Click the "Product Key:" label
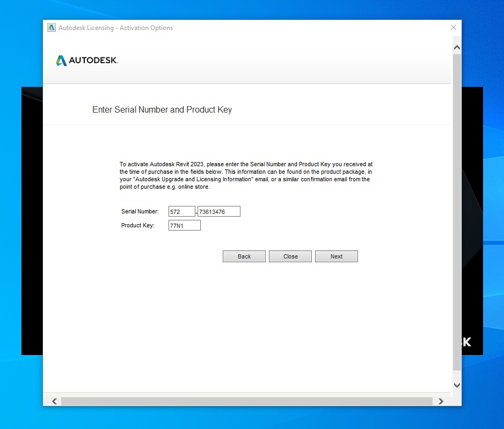The width and height of the screenshot is (504, 429). click(138, 225)
